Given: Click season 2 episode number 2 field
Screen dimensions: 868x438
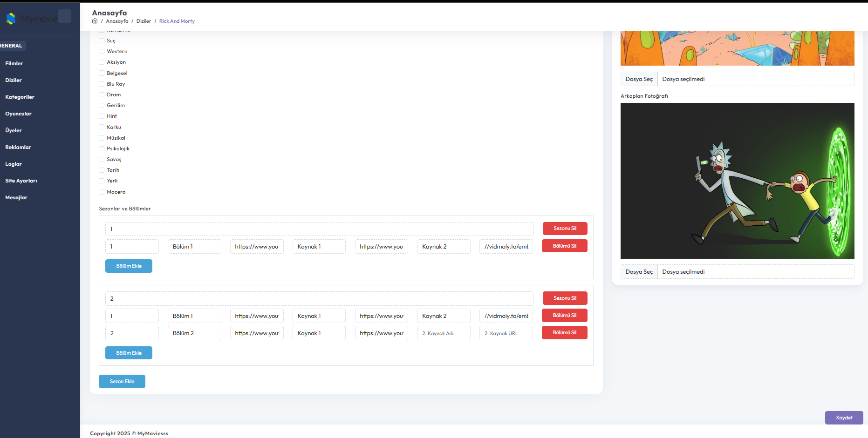Looking at the screenshot, I should [132, 333].
